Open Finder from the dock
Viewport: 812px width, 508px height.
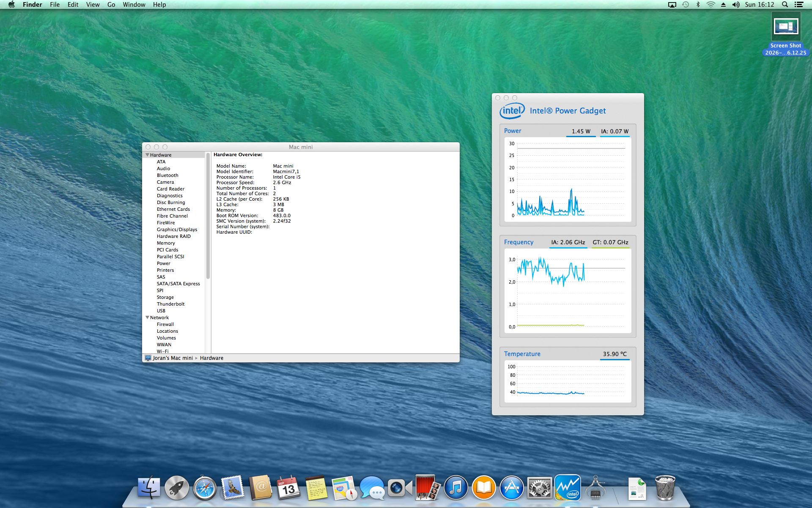tap(149, 488)
